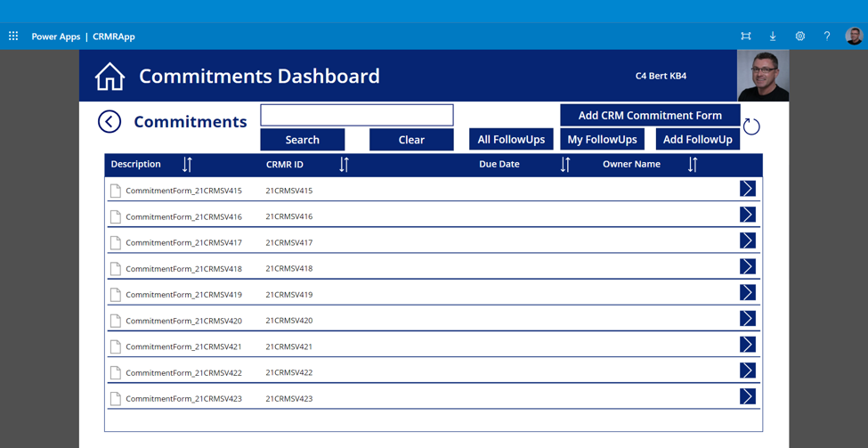This screenshot has height=448, width=868.
Task: Open the app launcher waffle icon
Action: pyautogui.click(x=13, y=37)
